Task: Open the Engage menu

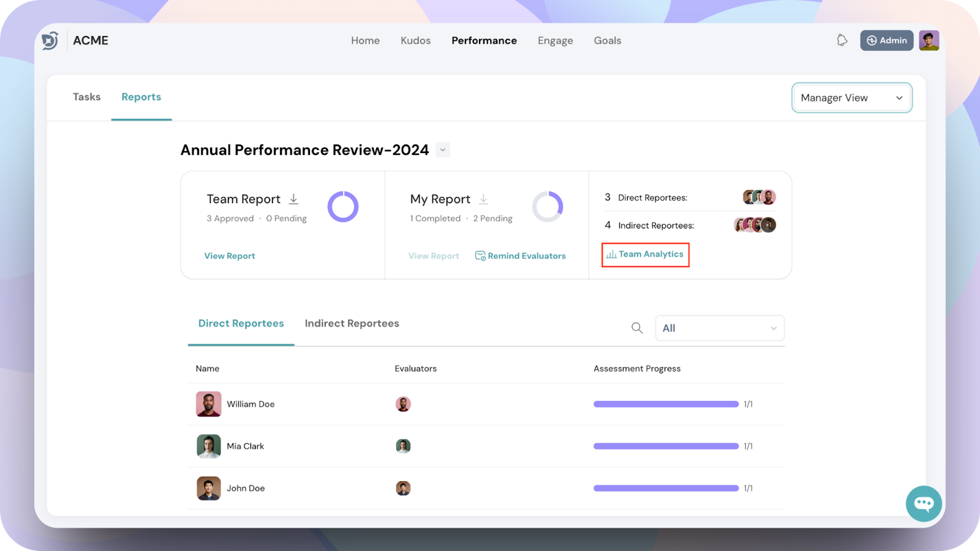Action: [556, 40]
